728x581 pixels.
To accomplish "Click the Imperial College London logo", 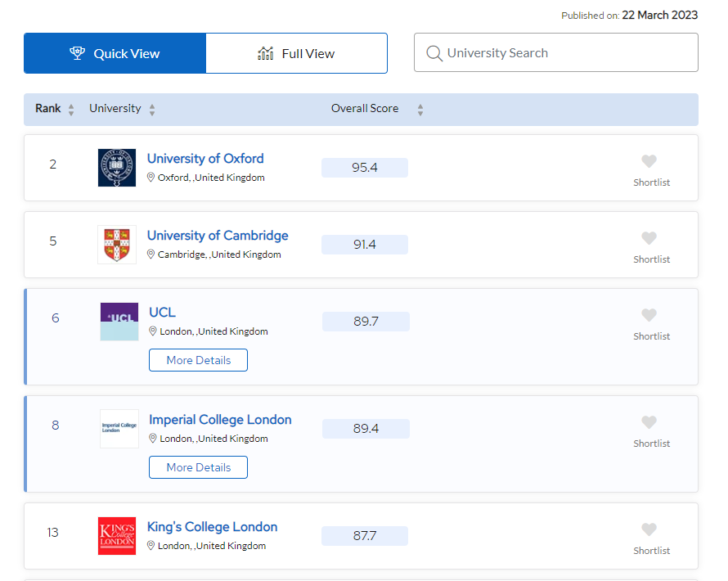I will tap(119, 429).
